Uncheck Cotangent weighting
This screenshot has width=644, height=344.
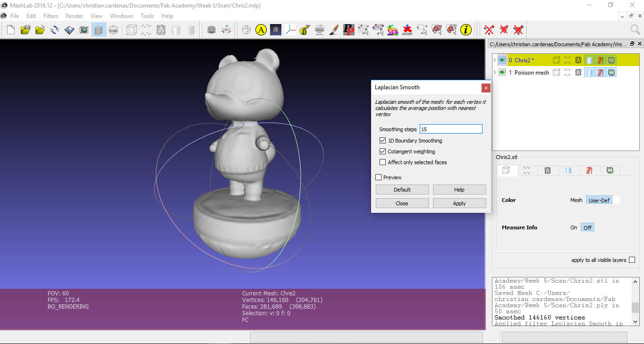pos(383,151)
